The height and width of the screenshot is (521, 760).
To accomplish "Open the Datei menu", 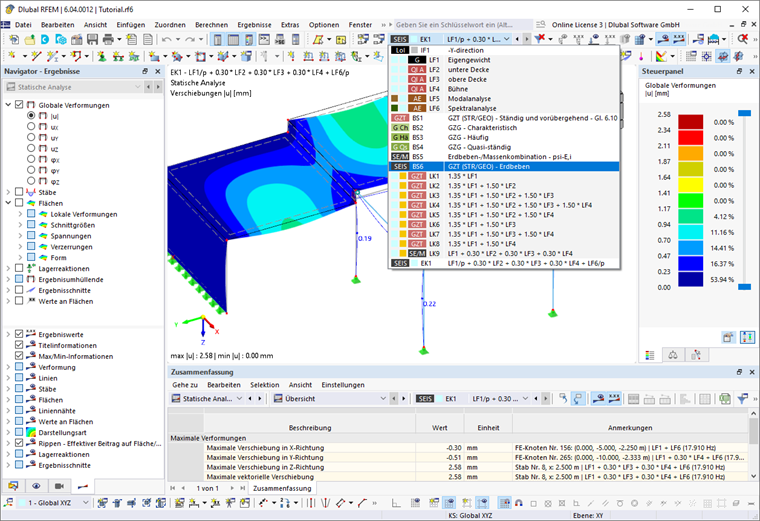I will pyautogui.click(x=23, y=25).
